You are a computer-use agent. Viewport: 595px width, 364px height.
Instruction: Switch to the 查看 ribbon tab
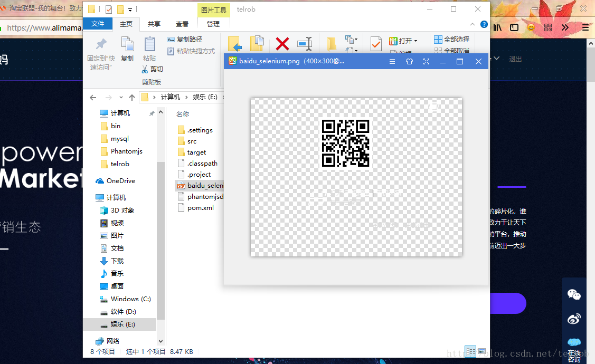182,24
